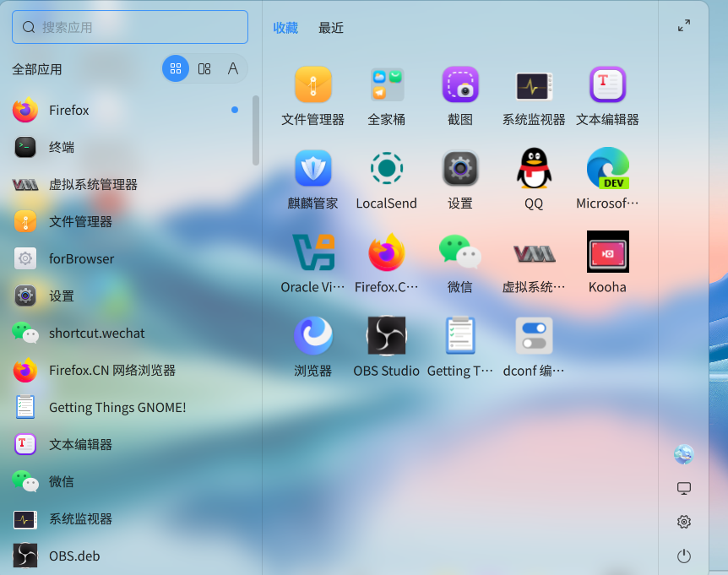Switch to the grid app view mode

click(x=176, y=68)
